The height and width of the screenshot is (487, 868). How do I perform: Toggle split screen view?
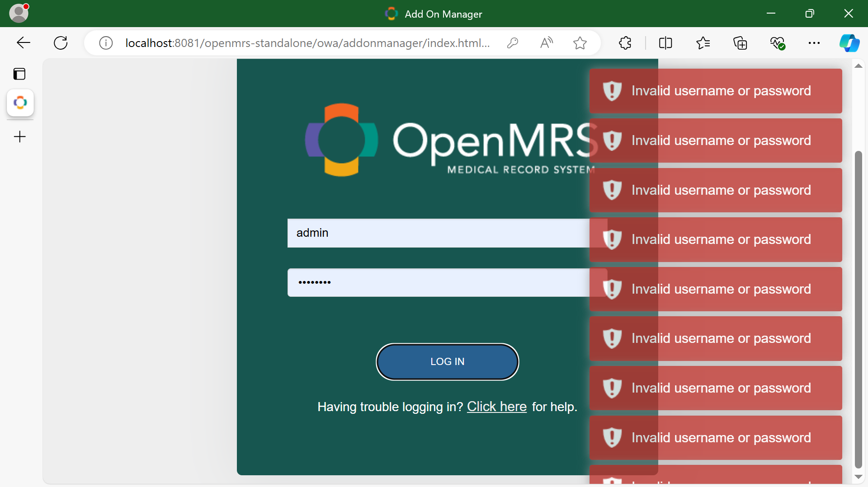pos(665,43)
